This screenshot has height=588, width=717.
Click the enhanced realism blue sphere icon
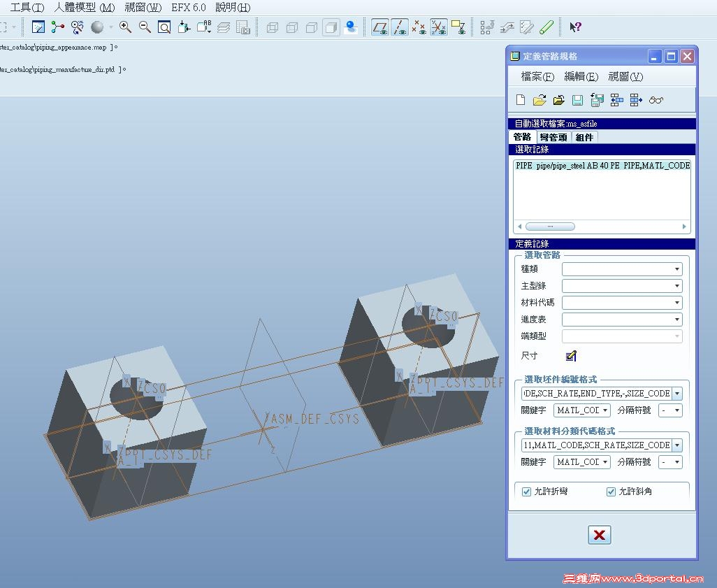point(351,27)
